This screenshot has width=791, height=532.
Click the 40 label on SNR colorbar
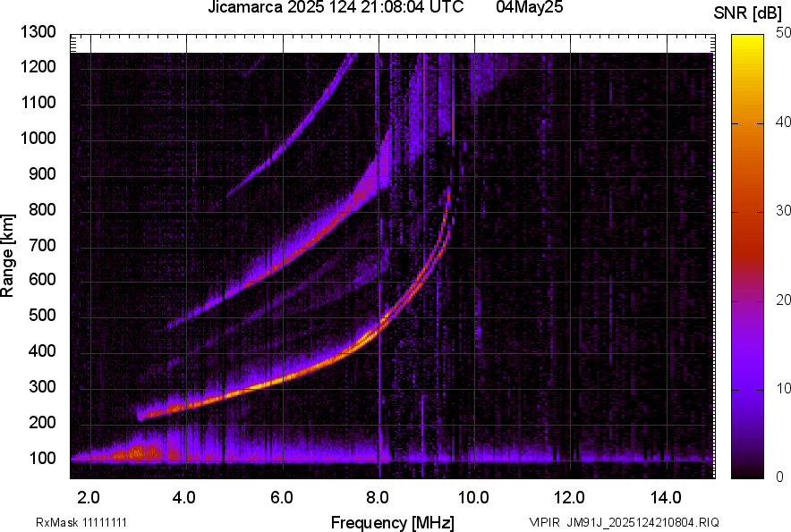(783, 122)
